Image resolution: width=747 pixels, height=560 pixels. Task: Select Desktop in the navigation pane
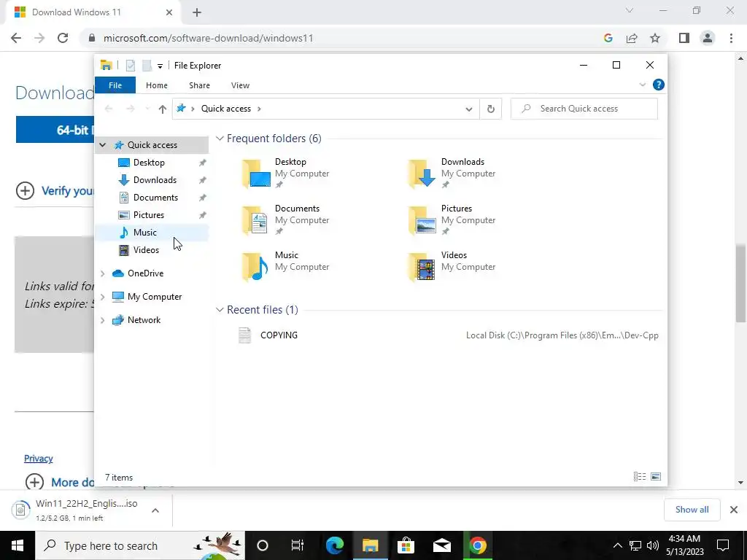[149, 163]
